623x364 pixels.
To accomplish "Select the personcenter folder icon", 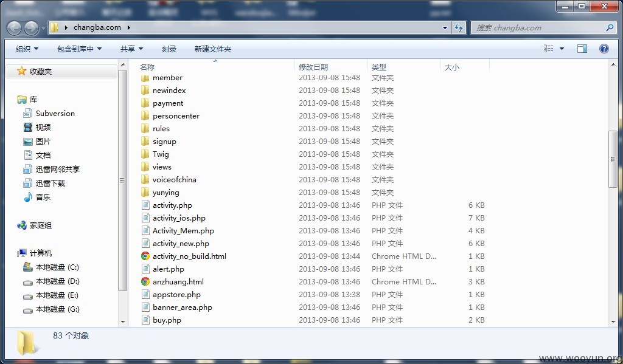I will tap(145, 115).
